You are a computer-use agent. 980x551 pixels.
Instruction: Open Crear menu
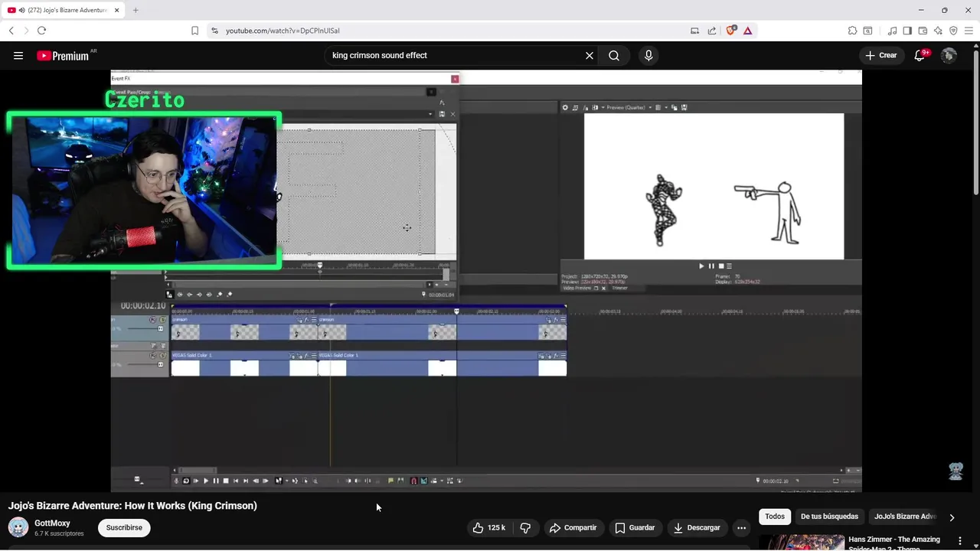tap(880, 55)
